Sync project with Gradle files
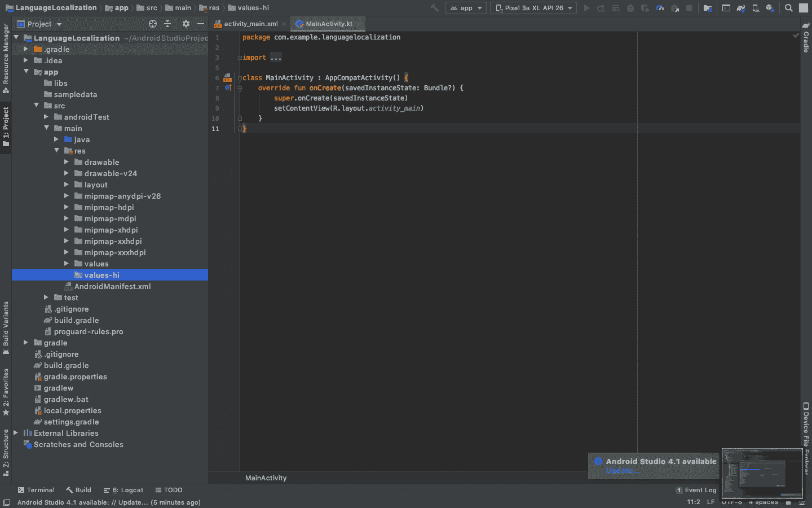Viewport: 812px width, 508px height. pyautogui.click(x=740, y=7)
